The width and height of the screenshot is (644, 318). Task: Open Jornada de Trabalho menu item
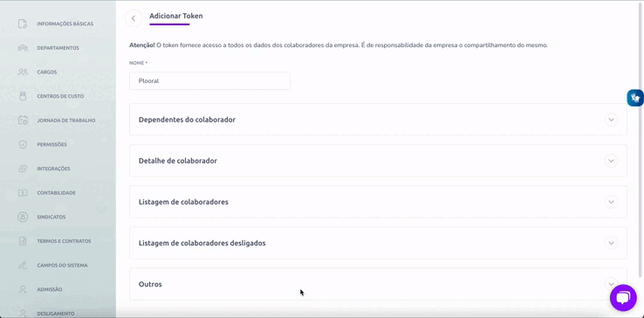pos(66,121)
